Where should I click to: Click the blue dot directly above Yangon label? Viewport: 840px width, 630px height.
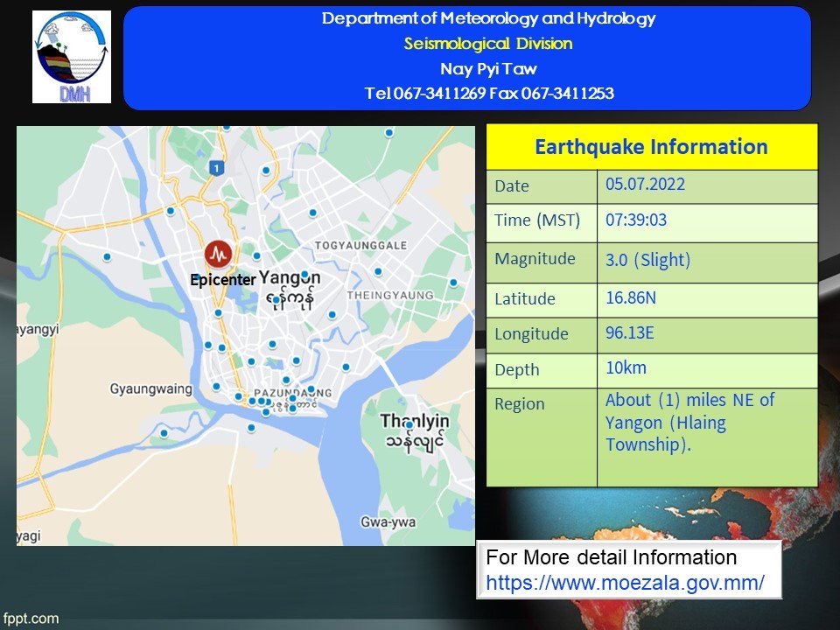tap(304, 274)
